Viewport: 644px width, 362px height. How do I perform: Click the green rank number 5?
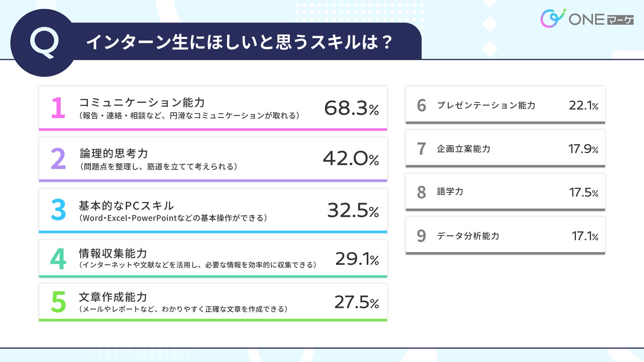58,302
